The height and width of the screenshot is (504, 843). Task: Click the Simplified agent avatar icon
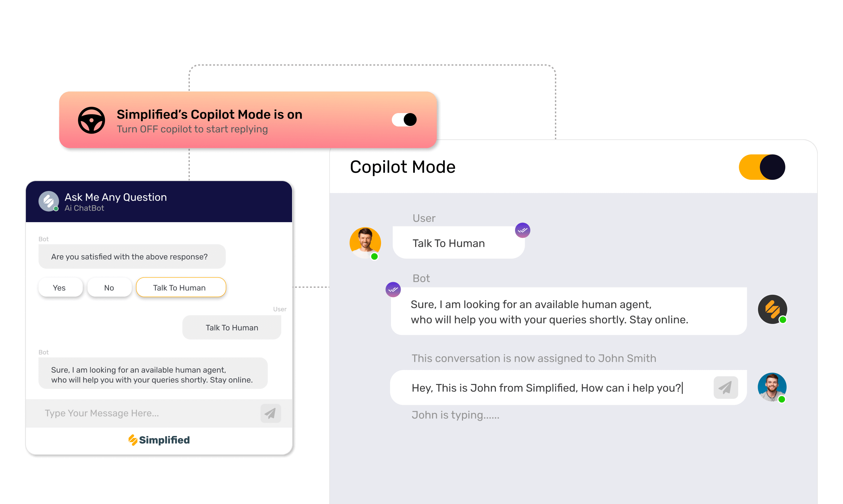[x=772, y=310]
